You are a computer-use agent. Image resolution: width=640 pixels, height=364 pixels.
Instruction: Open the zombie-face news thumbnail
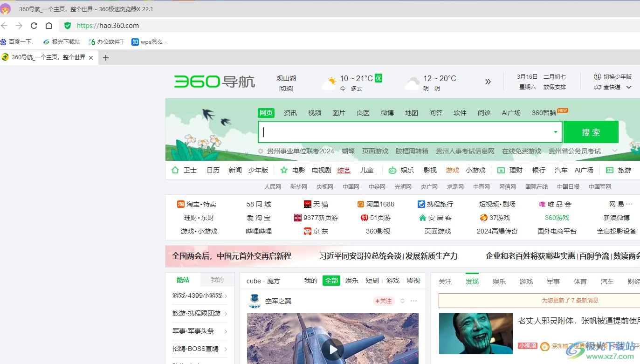coord(475,334)
